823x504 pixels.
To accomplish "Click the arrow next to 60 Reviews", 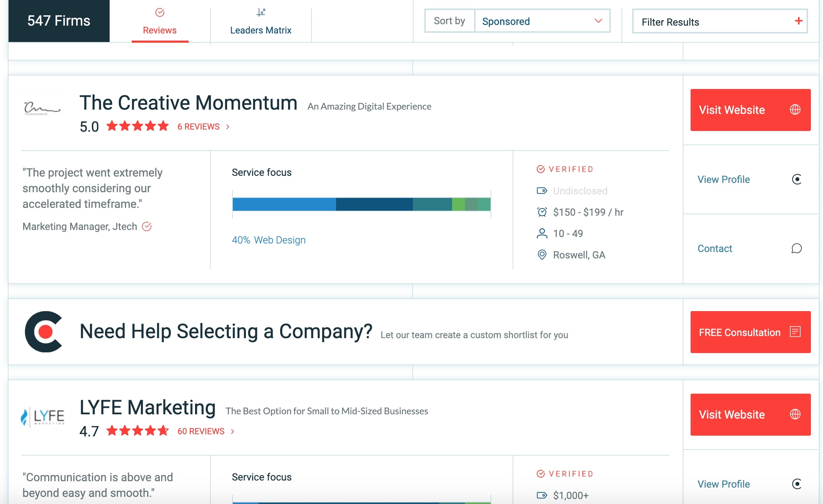I will [233, 431].
